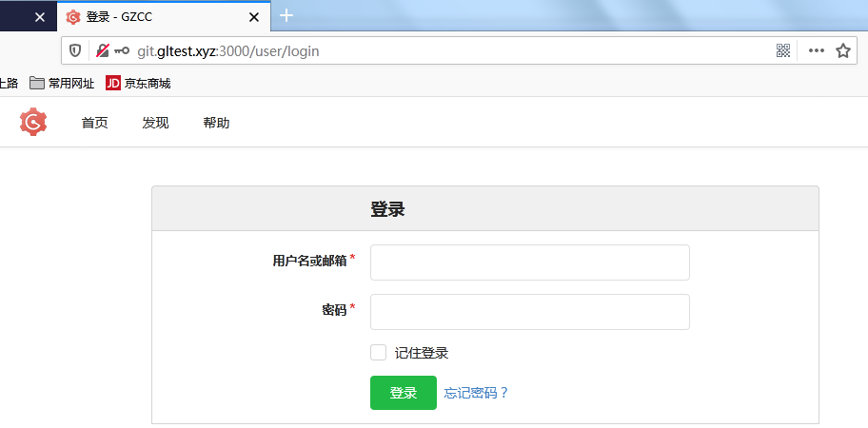Image resolution: width=868 pixels, height=428 pixels.
Task: Click the insecure connection padlock icon
Action: click(x=103, y=50)
